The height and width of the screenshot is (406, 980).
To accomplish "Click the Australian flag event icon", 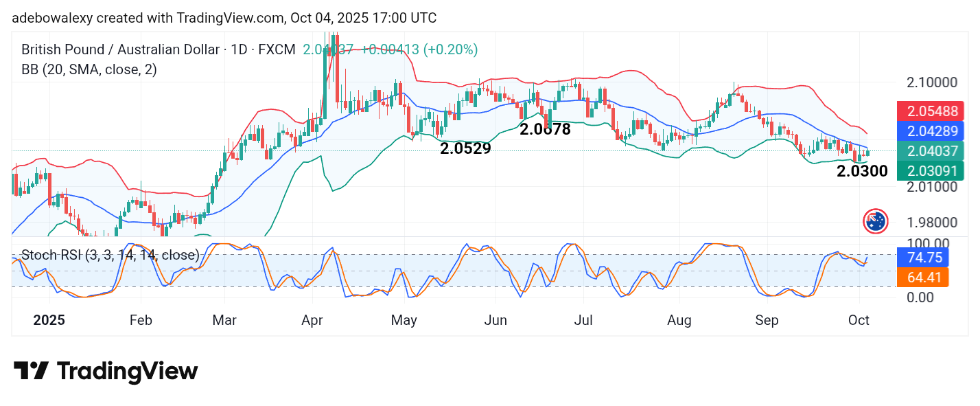I will pyautogui.click(x=875, y=221).
